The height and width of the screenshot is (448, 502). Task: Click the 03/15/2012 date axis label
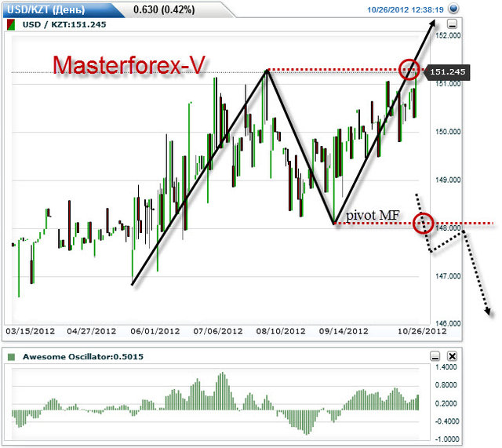pos(30,331)
